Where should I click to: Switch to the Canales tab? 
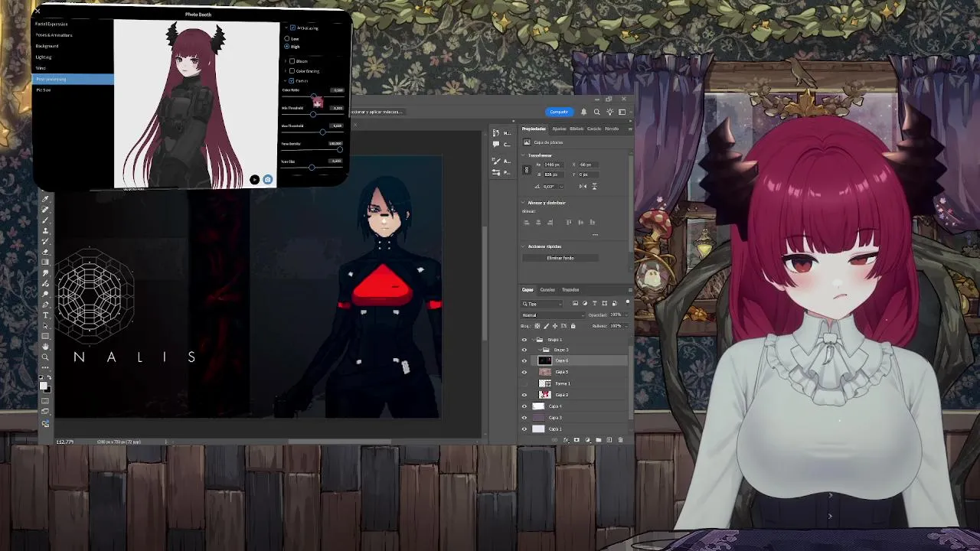[x=547, y=290]
